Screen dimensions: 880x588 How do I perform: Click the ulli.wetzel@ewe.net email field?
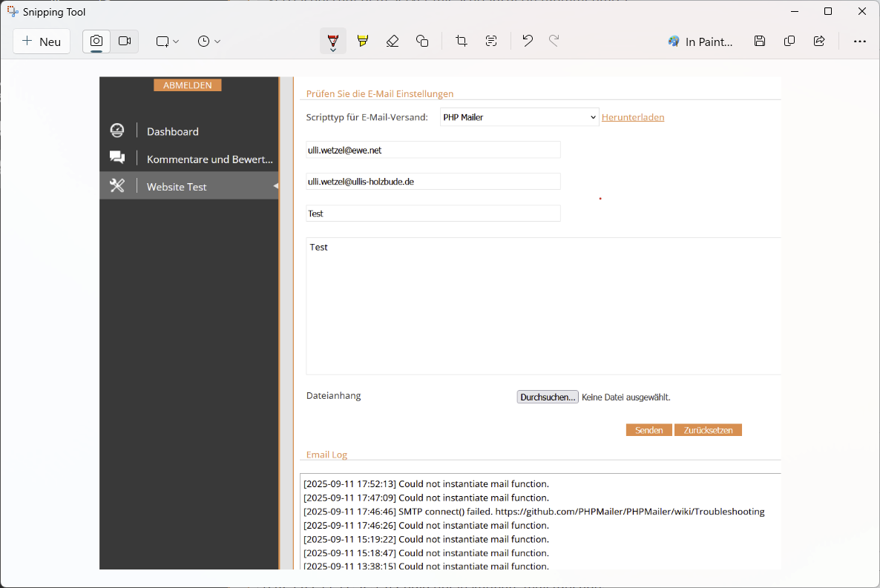(x=433, y=150)
